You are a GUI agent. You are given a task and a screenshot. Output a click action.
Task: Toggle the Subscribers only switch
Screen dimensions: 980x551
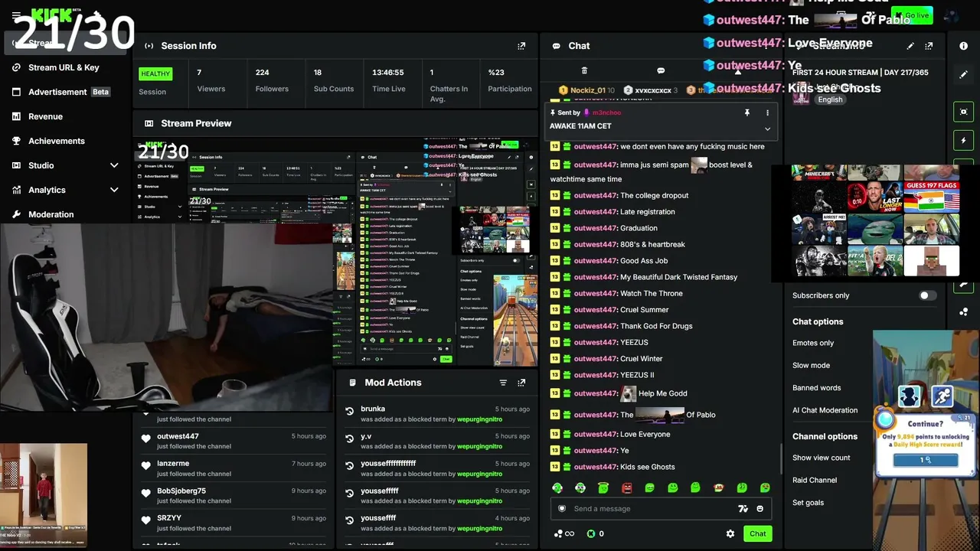tap(927, 295)
